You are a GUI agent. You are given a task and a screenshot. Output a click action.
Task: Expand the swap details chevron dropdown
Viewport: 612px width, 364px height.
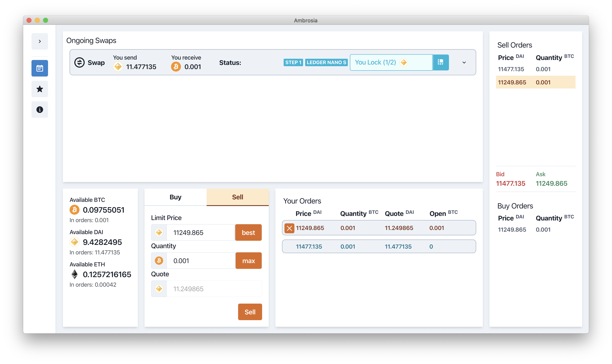click(x=464, y=62)
